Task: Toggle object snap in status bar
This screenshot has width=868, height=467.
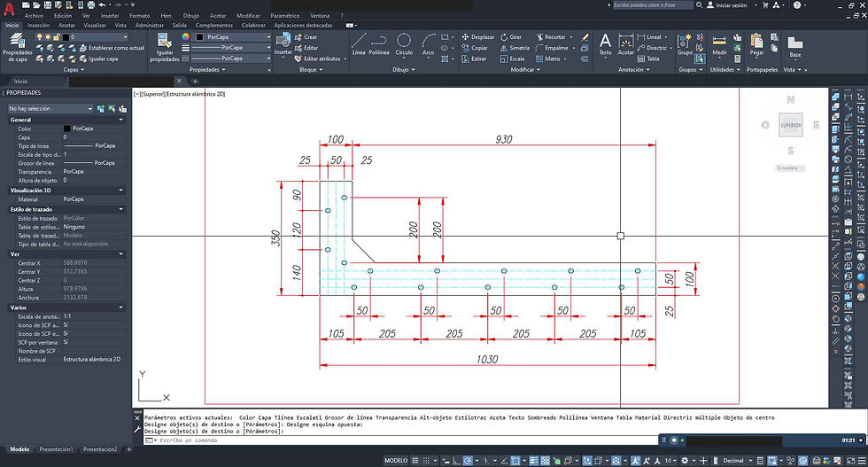Action: point(515,460)
